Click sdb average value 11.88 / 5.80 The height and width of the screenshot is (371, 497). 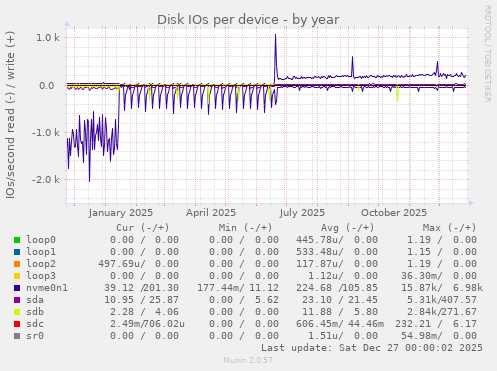[340, 312]
